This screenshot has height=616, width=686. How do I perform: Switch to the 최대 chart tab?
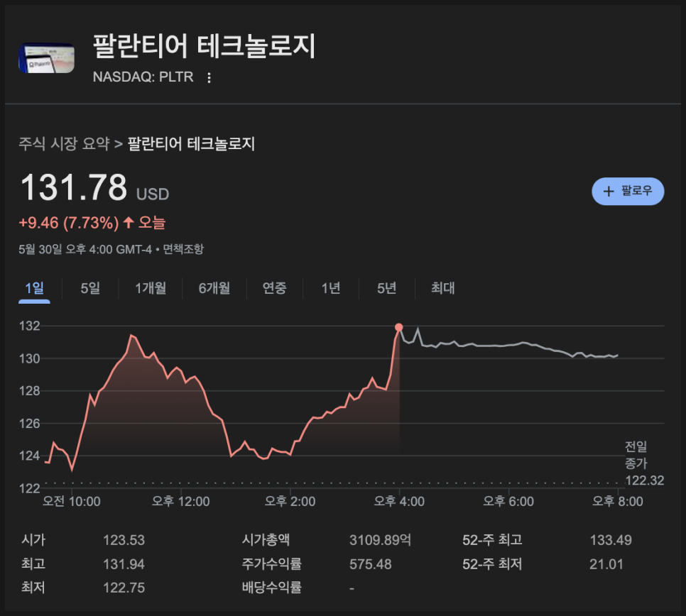(x=442, y=288)
